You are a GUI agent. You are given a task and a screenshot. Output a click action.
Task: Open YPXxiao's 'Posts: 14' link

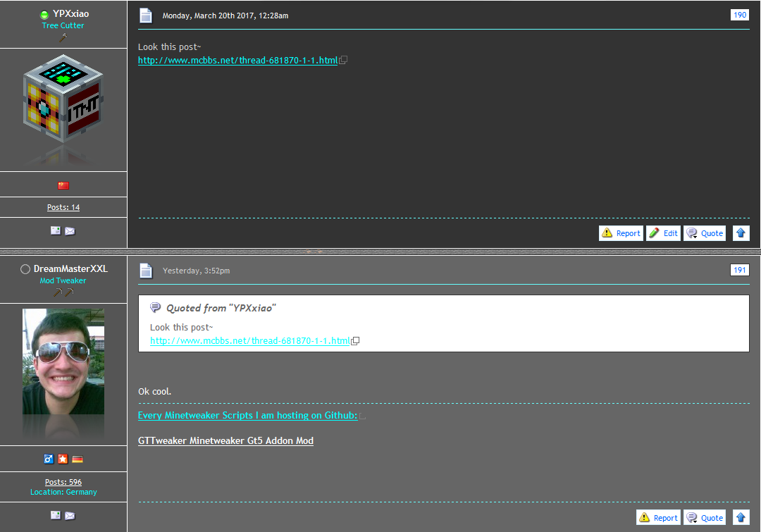tap(63, 207)
